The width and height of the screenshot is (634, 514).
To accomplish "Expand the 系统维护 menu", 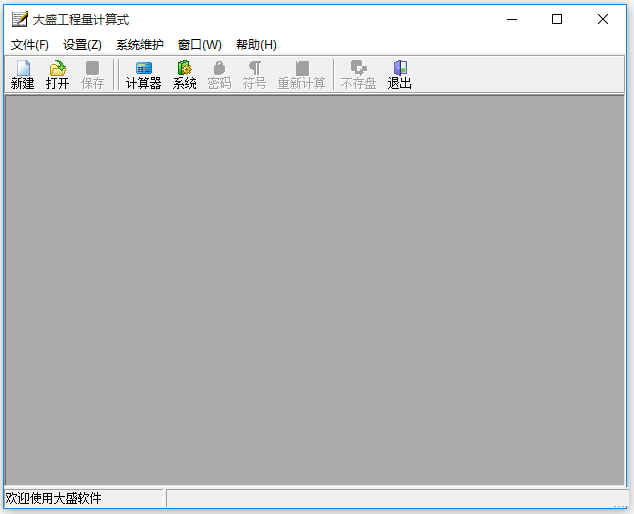I will 140,45.
